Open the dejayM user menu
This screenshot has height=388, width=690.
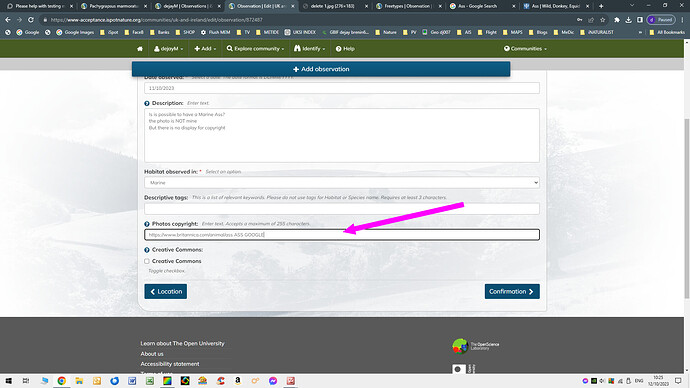168,49
